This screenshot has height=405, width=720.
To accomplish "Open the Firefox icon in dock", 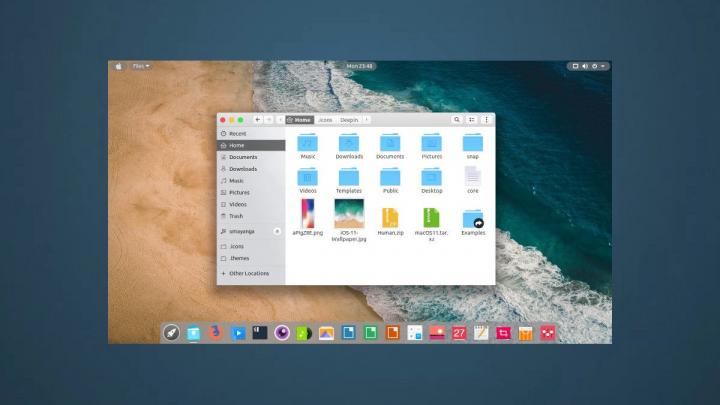I will (215, 332).
